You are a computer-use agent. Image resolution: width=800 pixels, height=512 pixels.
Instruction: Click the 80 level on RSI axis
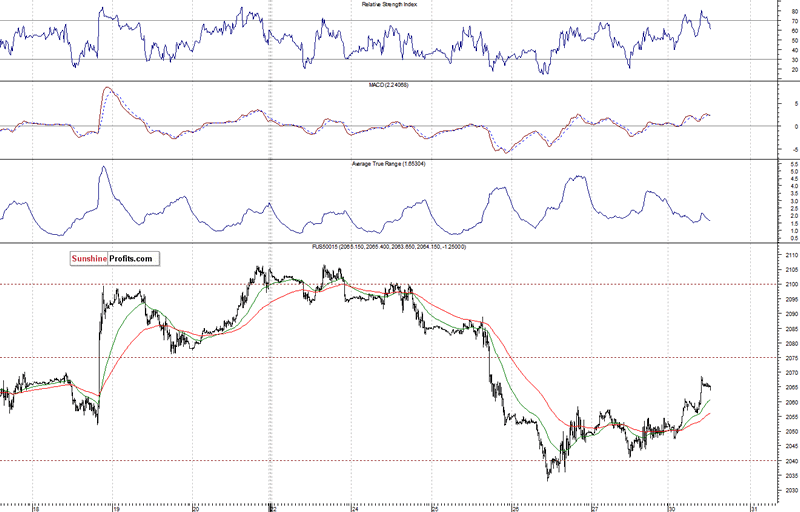pos(795,11)
